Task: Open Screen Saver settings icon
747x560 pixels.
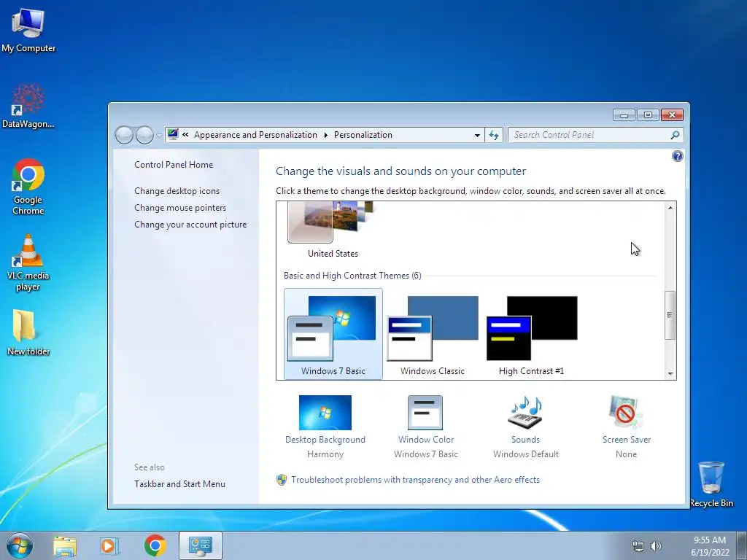Action: [625, 413]
